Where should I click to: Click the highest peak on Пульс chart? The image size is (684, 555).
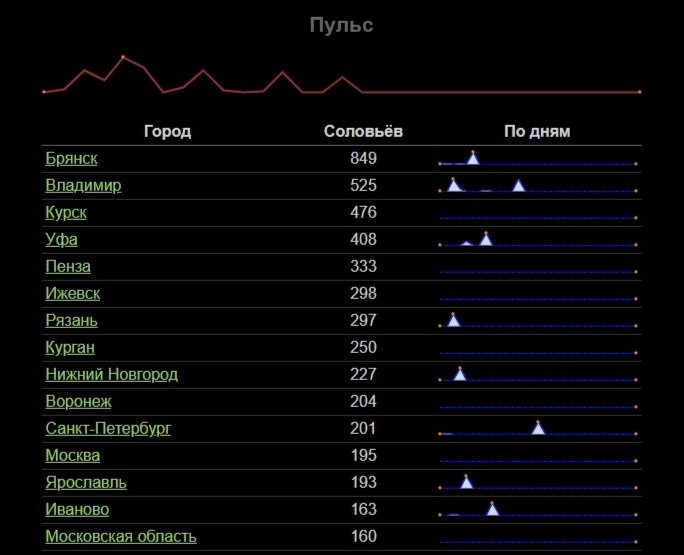123,57
